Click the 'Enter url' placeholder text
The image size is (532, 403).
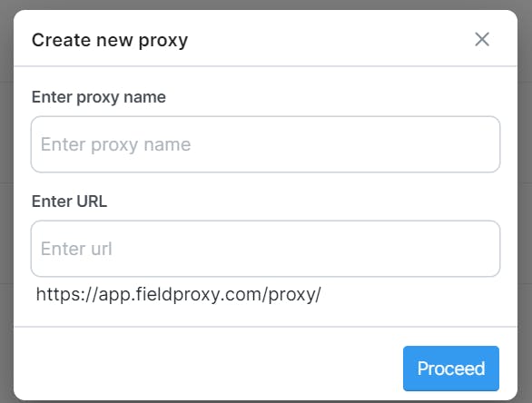[76, 249]
